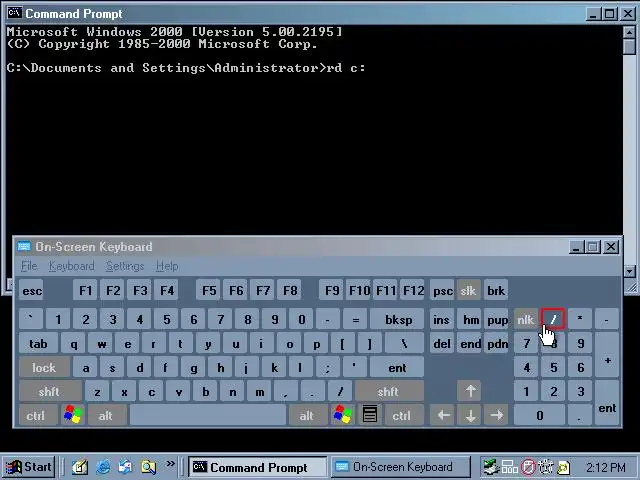The width and height of the screenshot is (640, 480).
Task: Toggle the right shft key
Action: click(389, 391)
